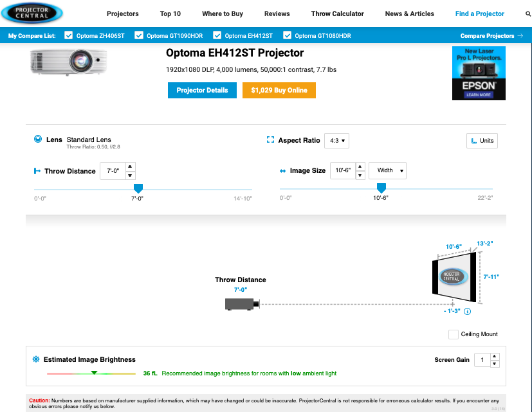
Task: Click the screen illustration in diagram
Action: pos(454,277)
